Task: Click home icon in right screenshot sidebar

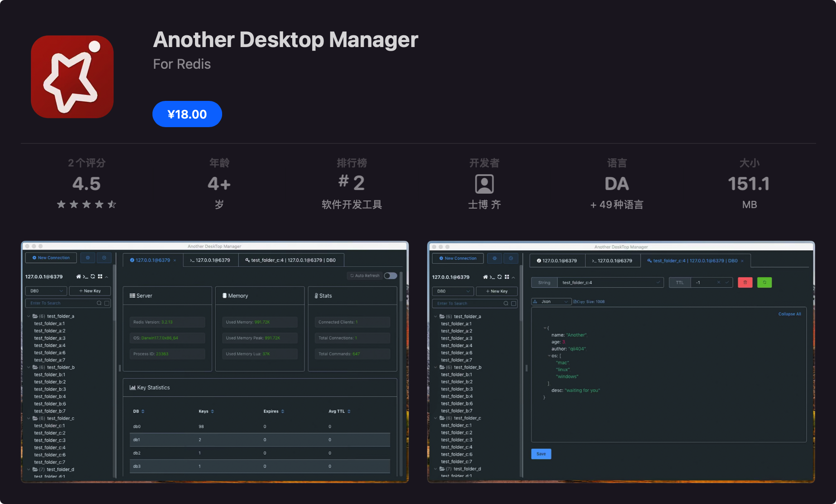Action: tap(485, 277)
